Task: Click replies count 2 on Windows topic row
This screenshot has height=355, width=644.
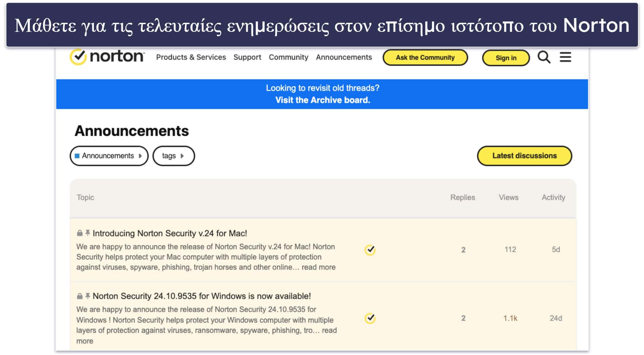Action: click(x=463, y=318)
